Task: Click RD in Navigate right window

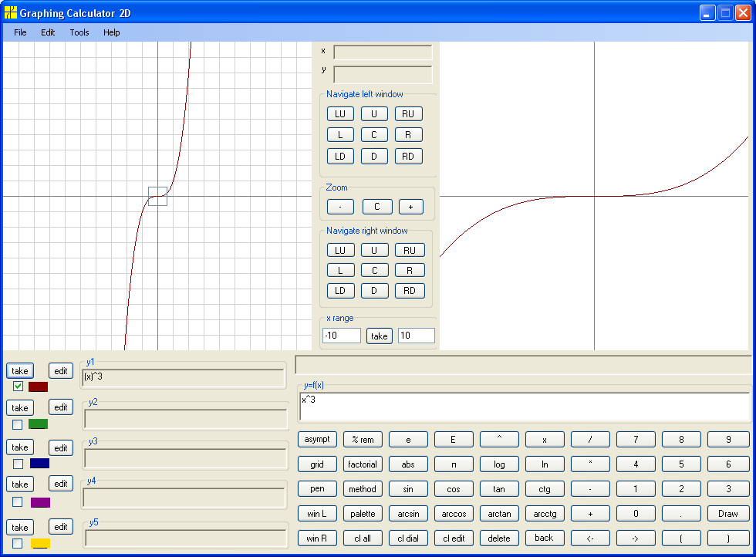Action: coord(410,291)
